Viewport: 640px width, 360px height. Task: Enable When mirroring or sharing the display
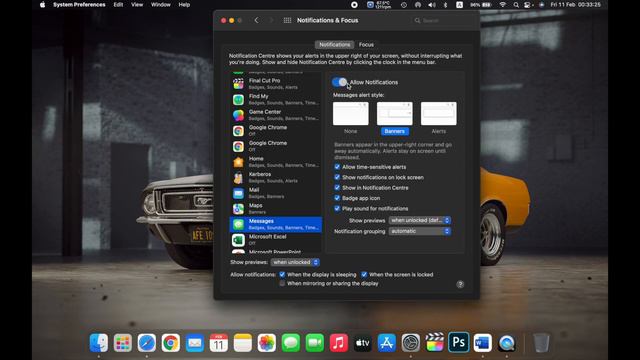click(282, 283)
